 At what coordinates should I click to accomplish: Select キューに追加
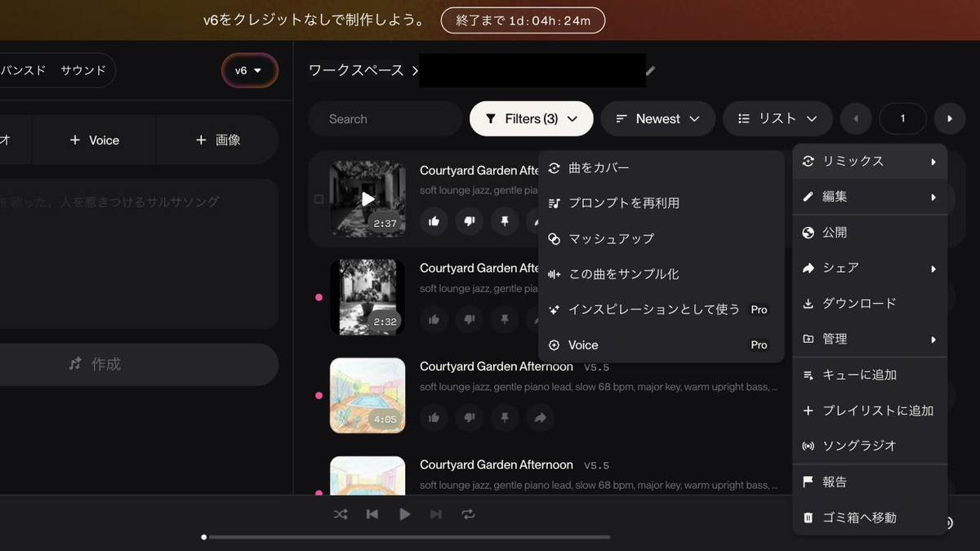click(x=870, y=375)
